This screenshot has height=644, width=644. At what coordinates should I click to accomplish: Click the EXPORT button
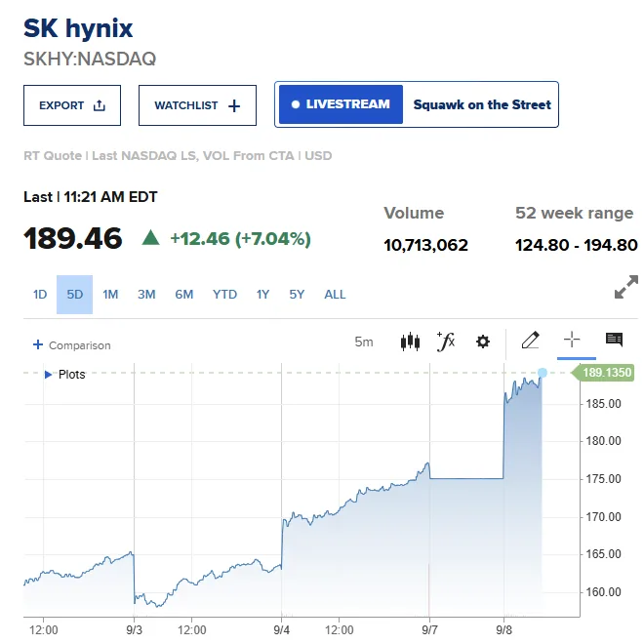pyautogui.click(x=72, y=105)
